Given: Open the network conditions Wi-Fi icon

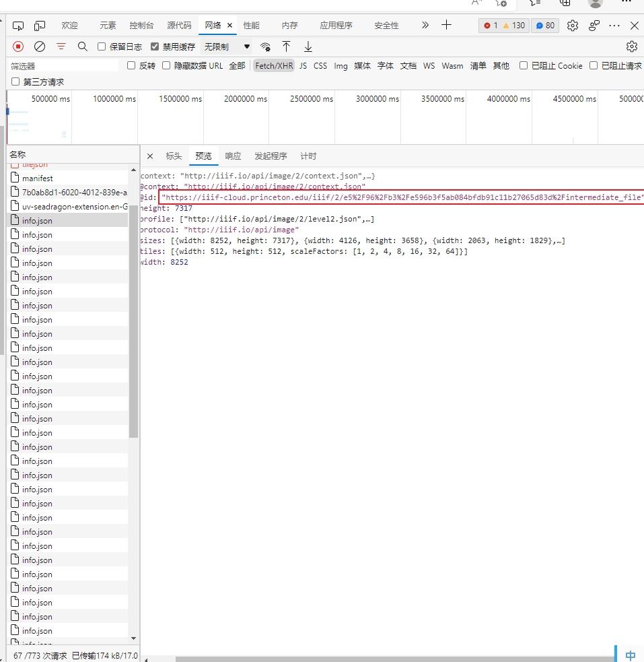Looking at the screenshot, I should pos(266,46).
